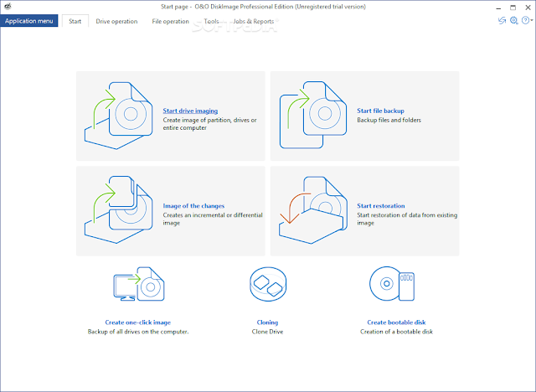Screen dimensions: 536x392
Task: Click the Start restoration link
Action: pos(381,205)
